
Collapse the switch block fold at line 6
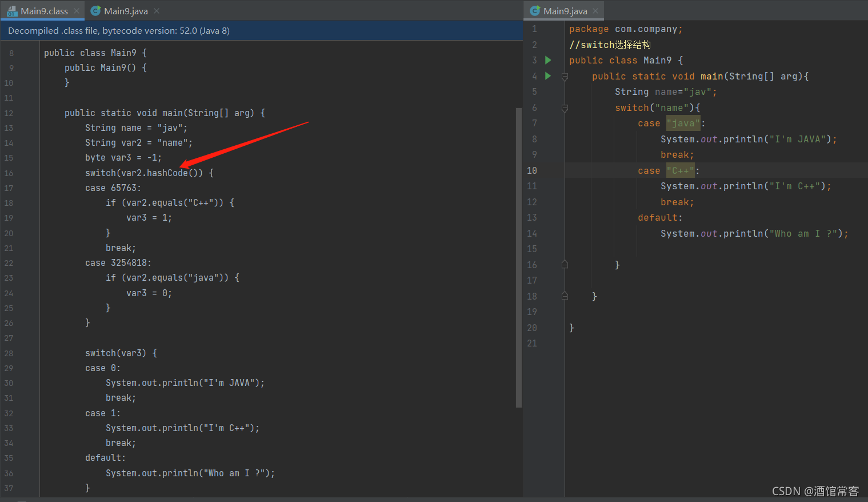(x=565, y=108)
